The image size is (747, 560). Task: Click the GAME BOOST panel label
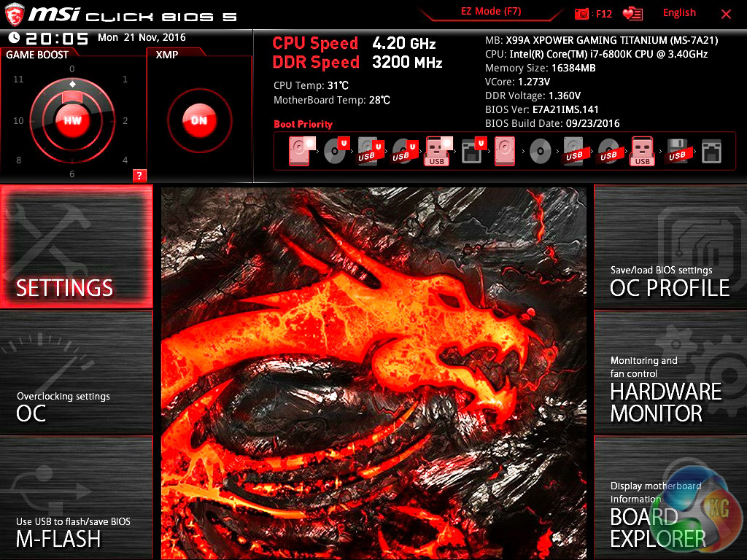pyautogui.click(x=37, y=55)
